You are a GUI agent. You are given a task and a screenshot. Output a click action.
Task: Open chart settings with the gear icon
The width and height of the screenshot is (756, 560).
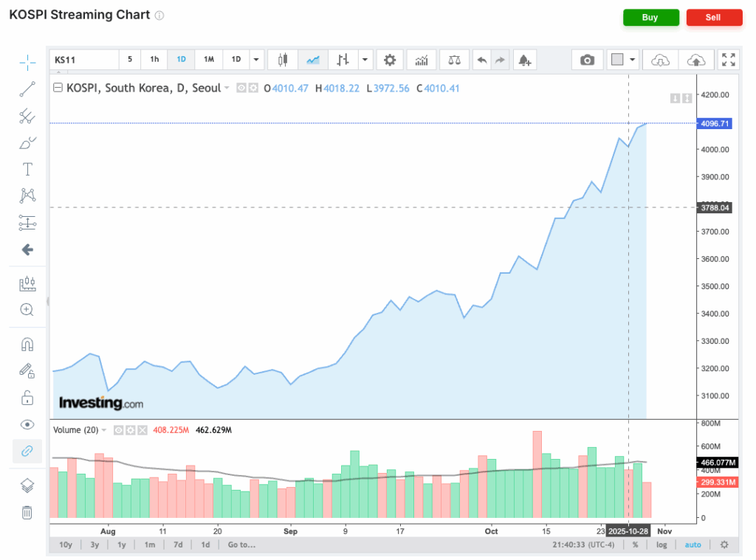[x=390, y=60]
